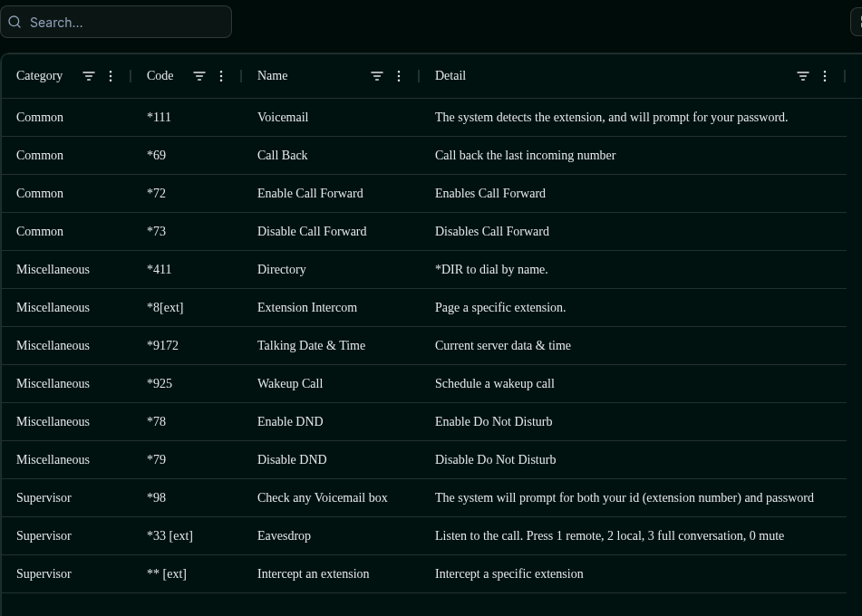The width and height of the screenshot is (862, 616).
Task: Click 'Enable Do Not Disturb' detail
Action: (x=494, y=421)
